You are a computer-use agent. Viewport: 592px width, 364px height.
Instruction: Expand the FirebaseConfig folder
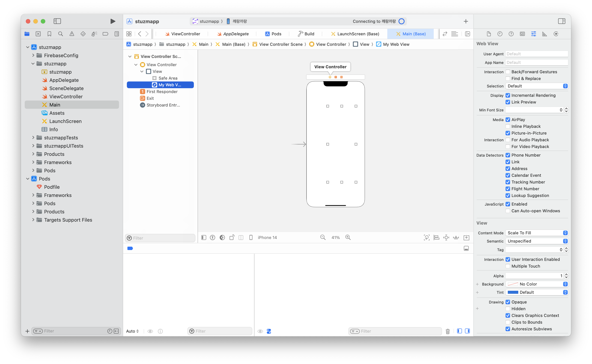tap(33, 55)
